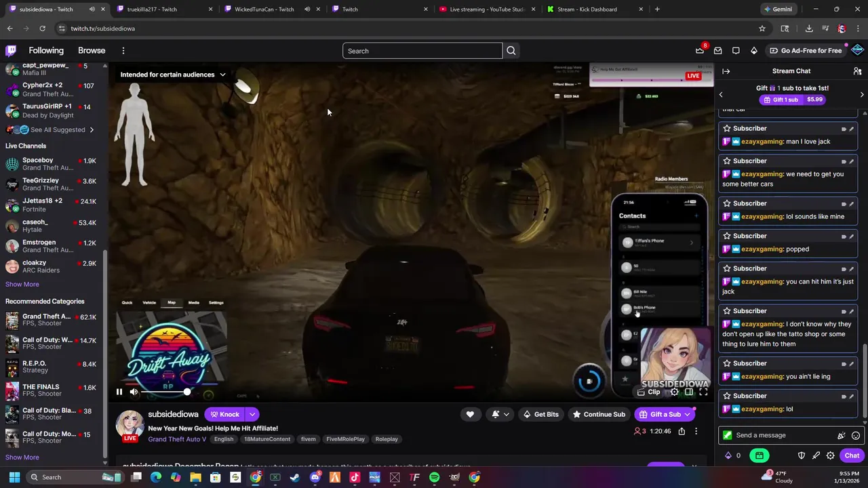Image resolution: width=868 pixels, height=488 pixels.
Task: Open player settings gear icon
Action: (x=674, y=392)
